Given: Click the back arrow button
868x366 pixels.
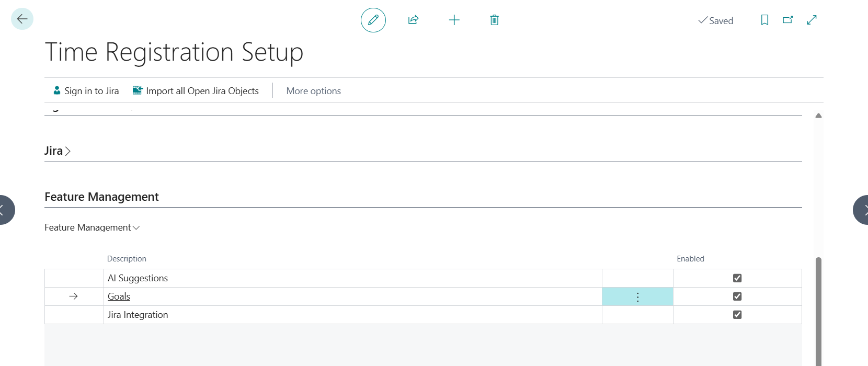Looking at the screenshot, I should 22,19.
